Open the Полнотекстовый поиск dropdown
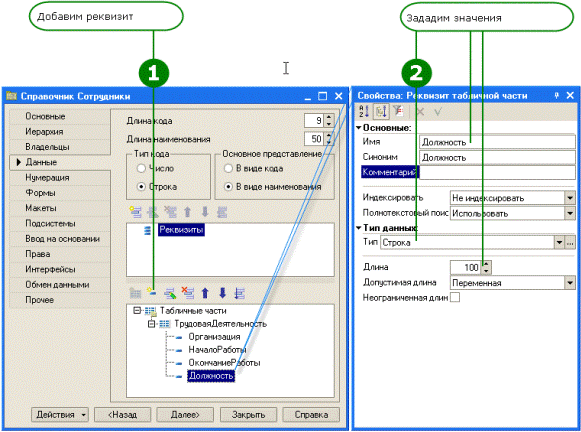The width and height of the screenshot is (581, 432). pyautogui.click(x=570, y=213)
